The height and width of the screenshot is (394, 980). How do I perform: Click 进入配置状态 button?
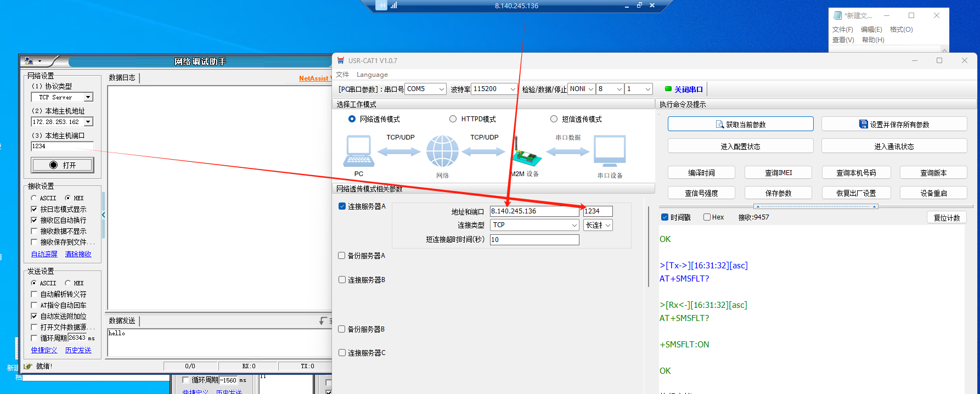click(740, 147)
